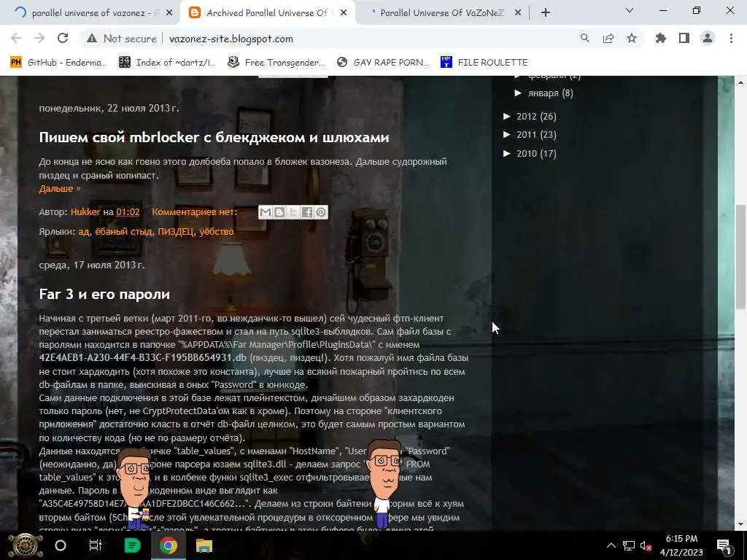Open the tab search chevron
This screenshot has height=560, width=747.
point(630,10)
